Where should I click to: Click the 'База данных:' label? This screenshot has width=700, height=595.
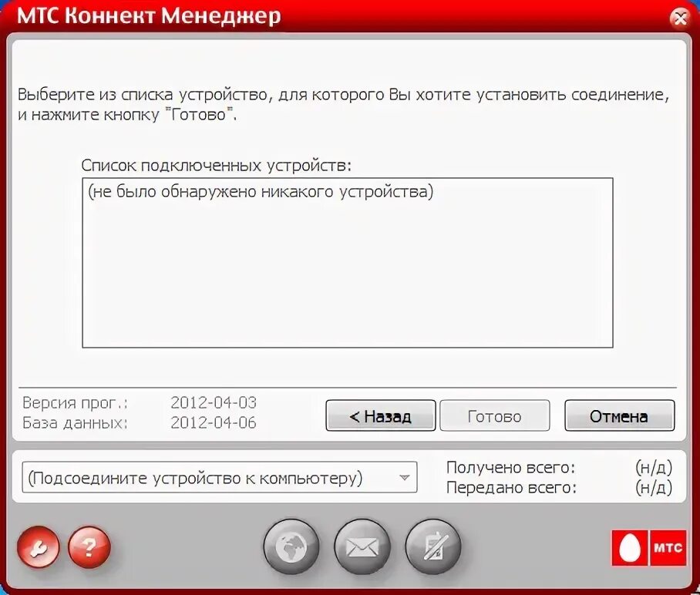(75, 422)
